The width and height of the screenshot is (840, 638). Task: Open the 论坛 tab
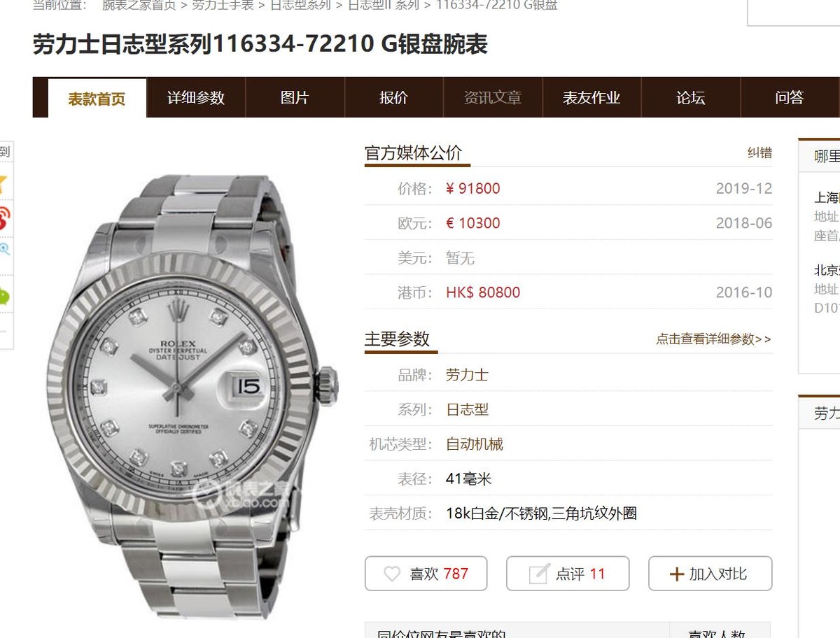coord(690,98)
